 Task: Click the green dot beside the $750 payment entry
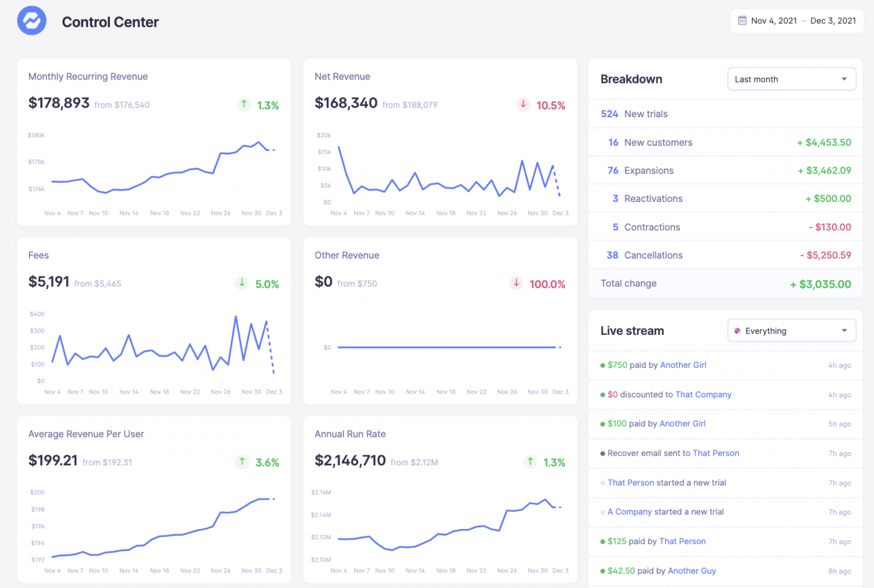click(x=603, y=365)
